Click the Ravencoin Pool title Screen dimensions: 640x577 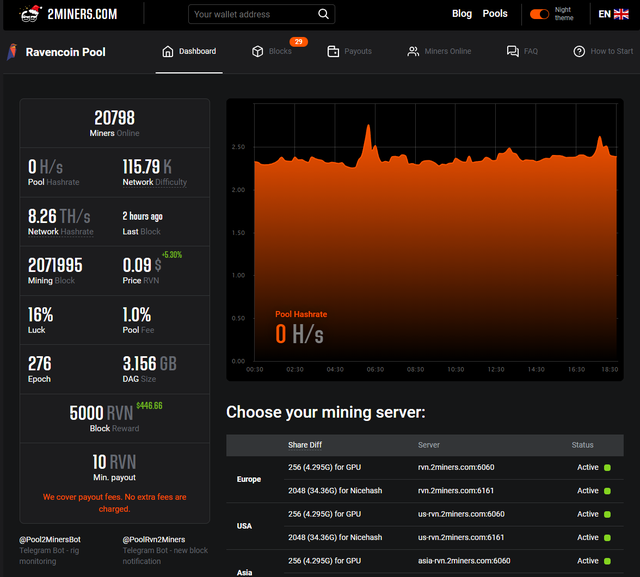65,52
